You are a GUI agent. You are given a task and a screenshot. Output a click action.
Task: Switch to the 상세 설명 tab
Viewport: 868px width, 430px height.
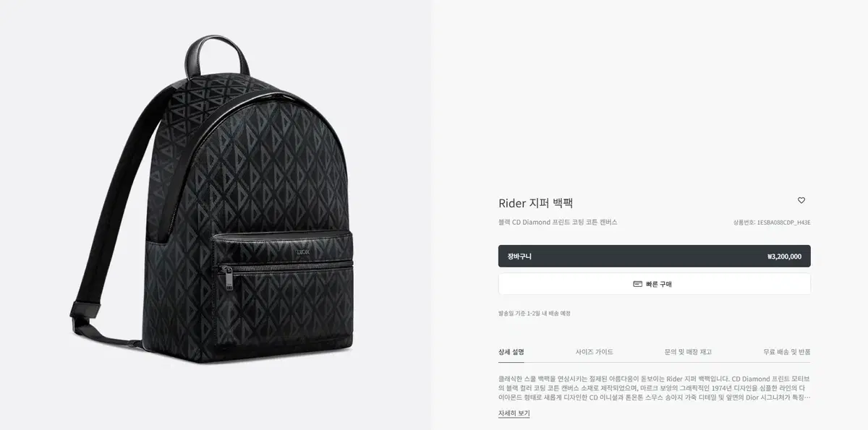pyautogui.click(x=511, y=352)
